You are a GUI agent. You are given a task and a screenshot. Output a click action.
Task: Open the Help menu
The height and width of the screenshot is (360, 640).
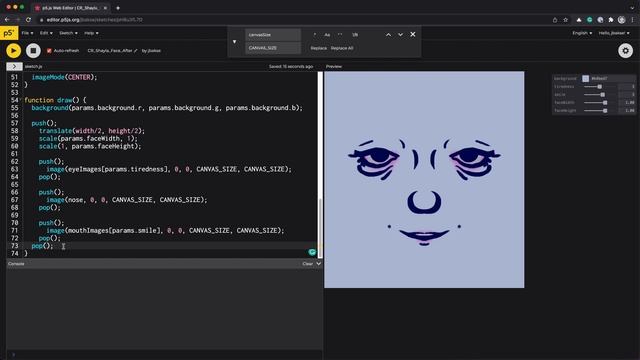(91, 33)
